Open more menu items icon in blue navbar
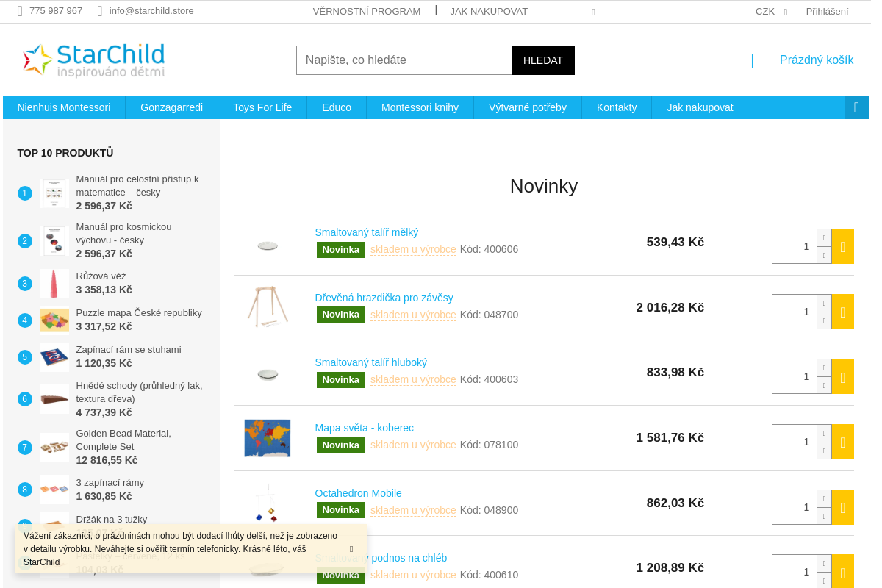Viewport: 882px width, 588px height. [x=856, y=107]
